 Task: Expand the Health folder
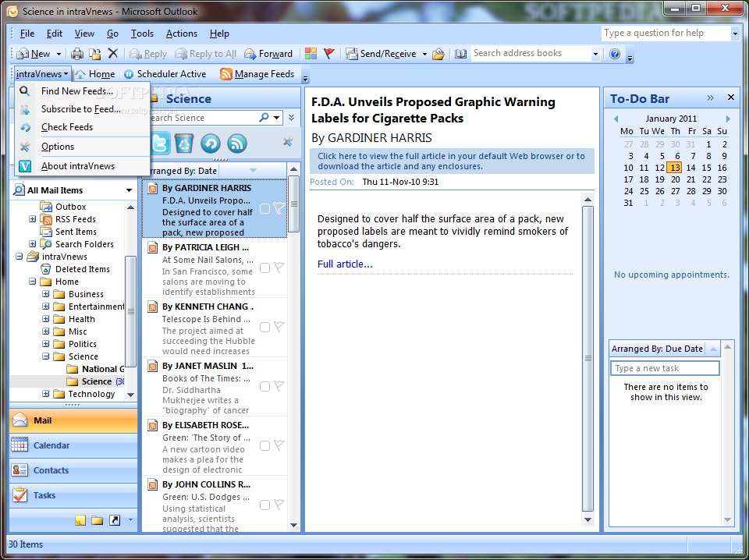click(46, 319)
